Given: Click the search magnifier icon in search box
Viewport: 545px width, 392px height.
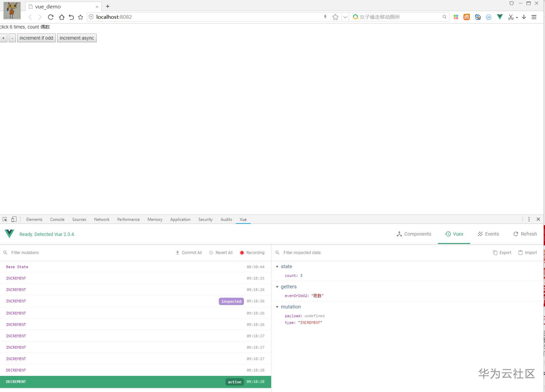Looking at the screenshot, I should (x=444, y=17).
